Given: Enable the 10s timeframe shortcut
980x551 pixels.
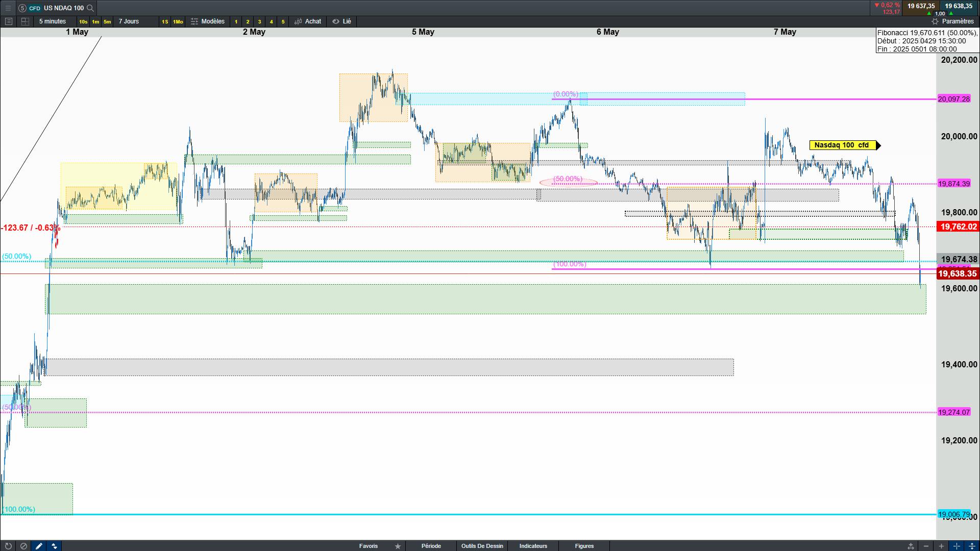Looking at the screenshot, I should (83, 21).
